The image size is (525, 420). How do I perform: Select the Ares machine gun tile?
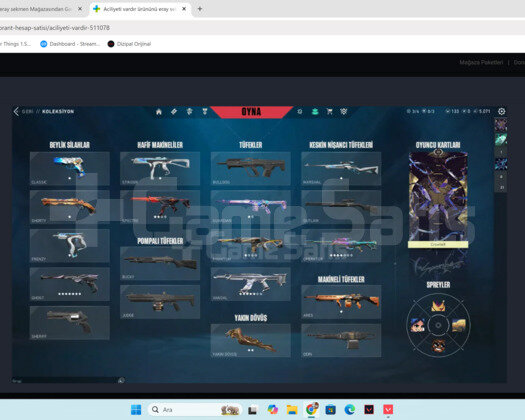coord(341,302)
